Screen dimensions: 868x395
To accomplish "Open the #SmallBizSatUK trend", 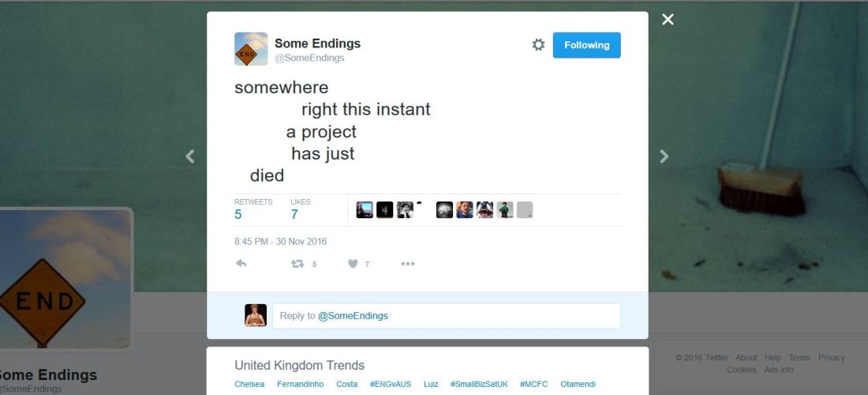I will tap(479, 385).
